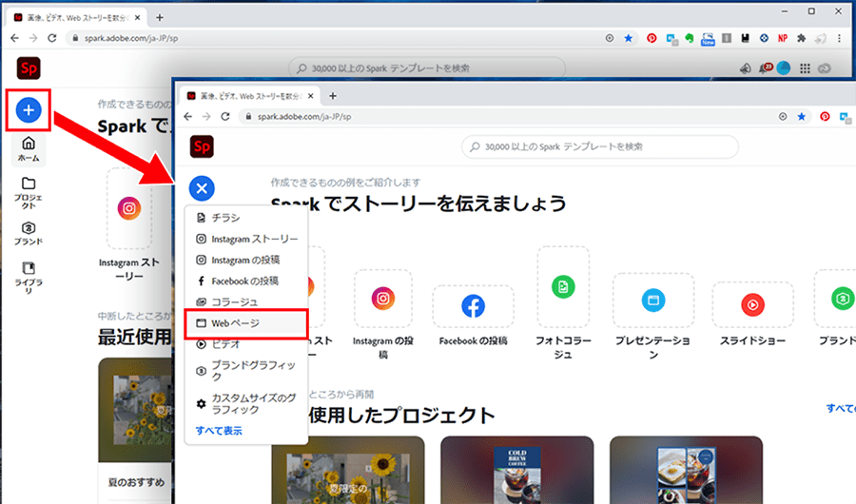The width and height of the screenshot is (856, 504).
Task: Click the reload button in back browser window
Action: tap(52, 38)
